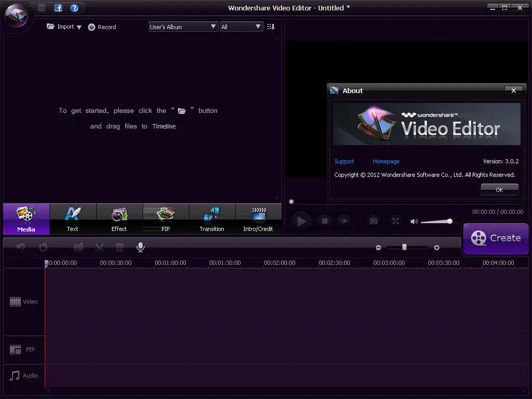Switch to the Media tab
532x399 pixels.
click(x=27, y=219)
